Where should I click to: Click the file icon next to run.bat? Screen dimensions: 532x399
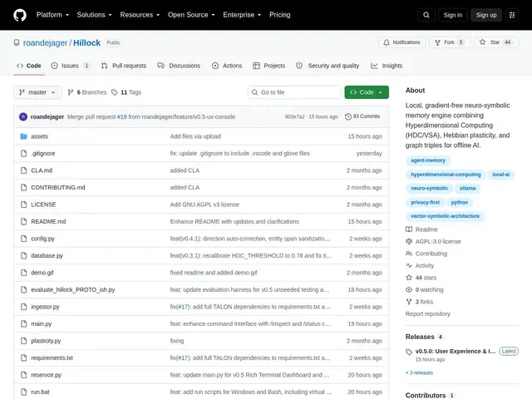(x=23, y=392)
